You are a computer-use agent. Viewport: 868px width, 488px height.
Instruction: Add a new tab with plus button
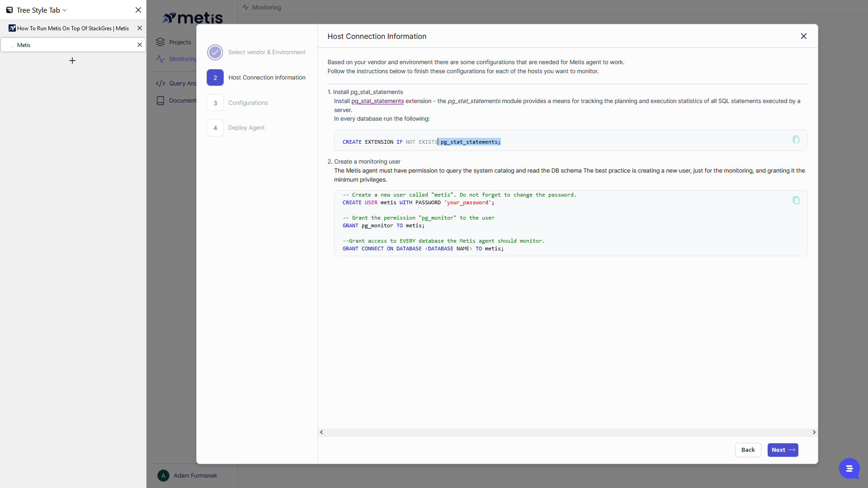[72, 61]
